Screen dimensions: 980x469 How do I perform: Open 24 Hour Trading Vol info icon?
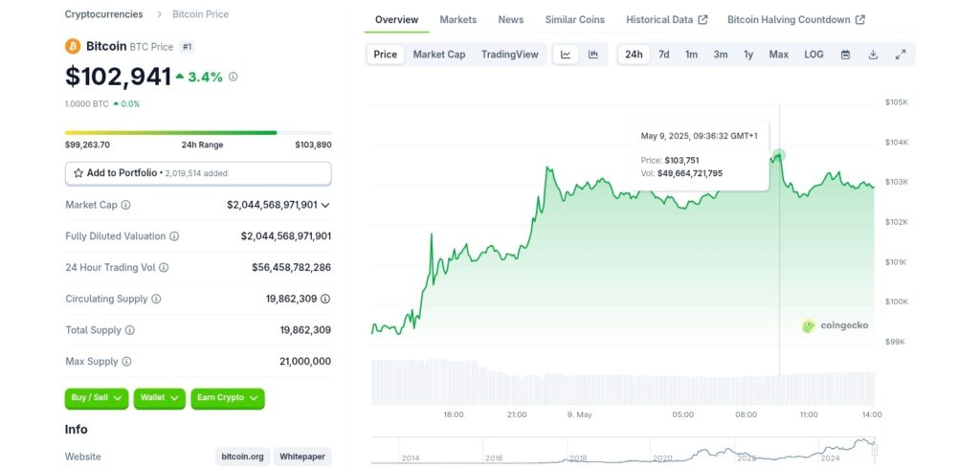(164, 268)
